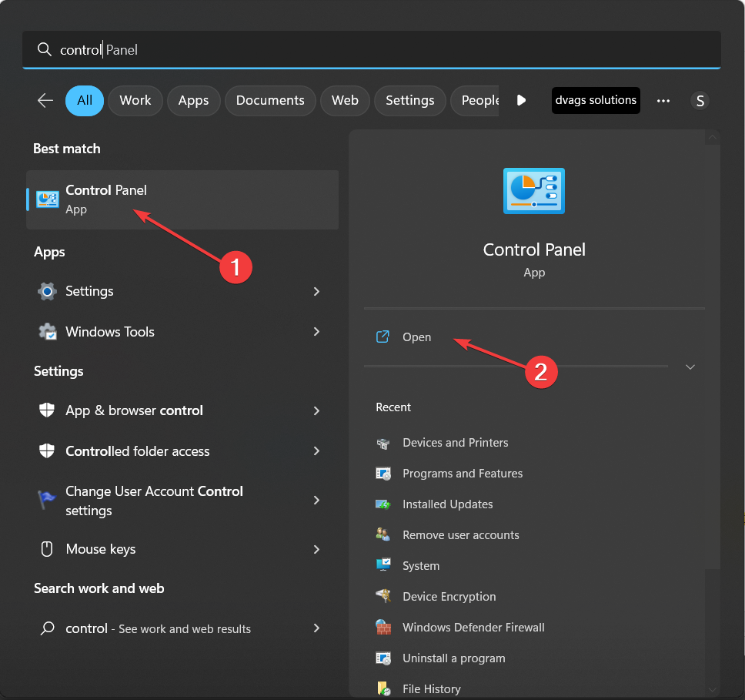Open Programs and Features from Recent
Screen dimensions: 745x700
pos(463,474)
